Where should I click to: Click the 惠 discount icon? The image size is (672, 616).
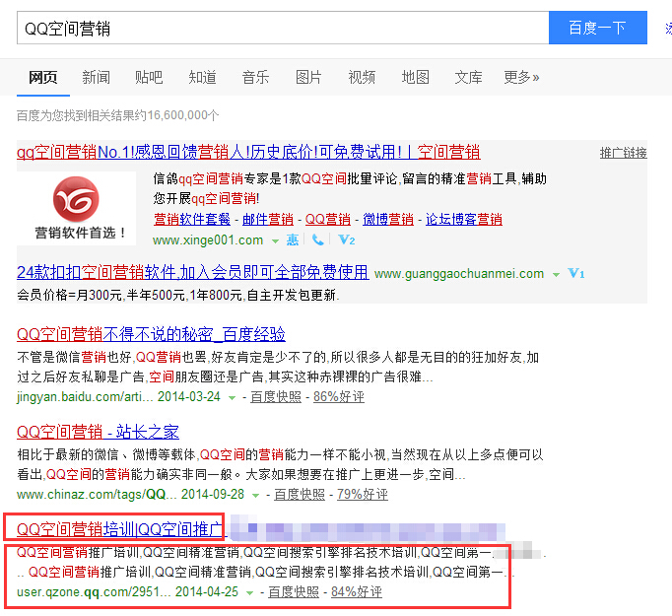point(293,240)
